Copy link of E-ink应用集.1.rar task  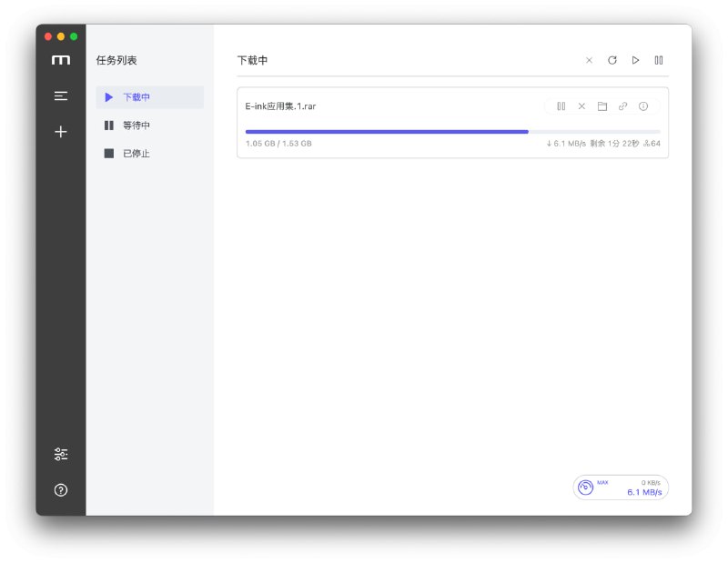point(622,106)
